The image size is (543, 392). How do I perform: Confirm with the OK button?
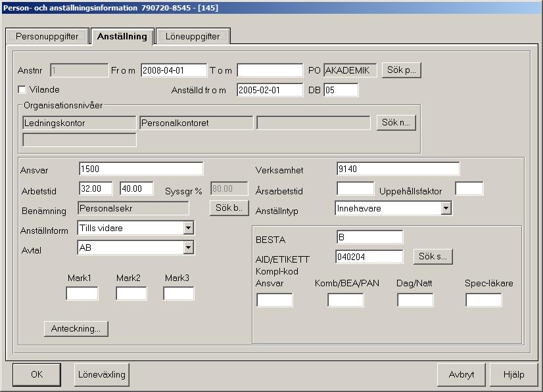[x=37, y=374]
